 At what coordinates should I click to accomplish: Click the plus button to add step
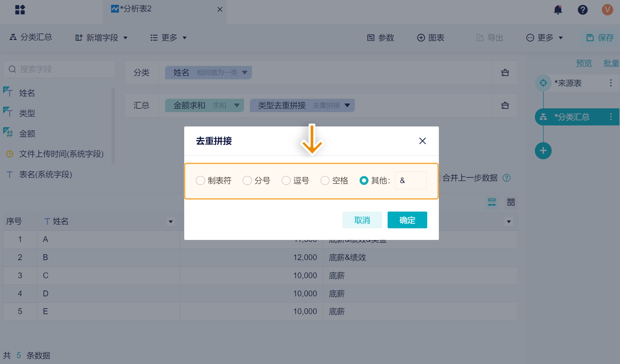[543, 151]
